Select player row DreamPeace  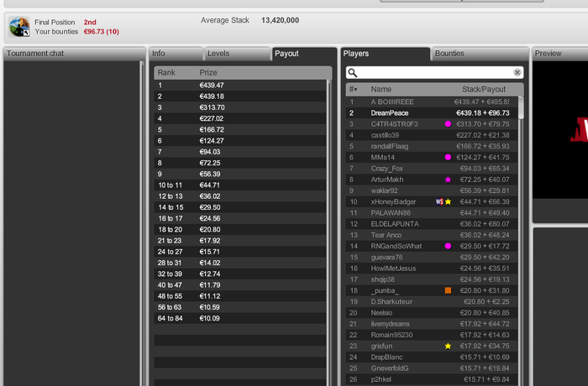(432, 112)
